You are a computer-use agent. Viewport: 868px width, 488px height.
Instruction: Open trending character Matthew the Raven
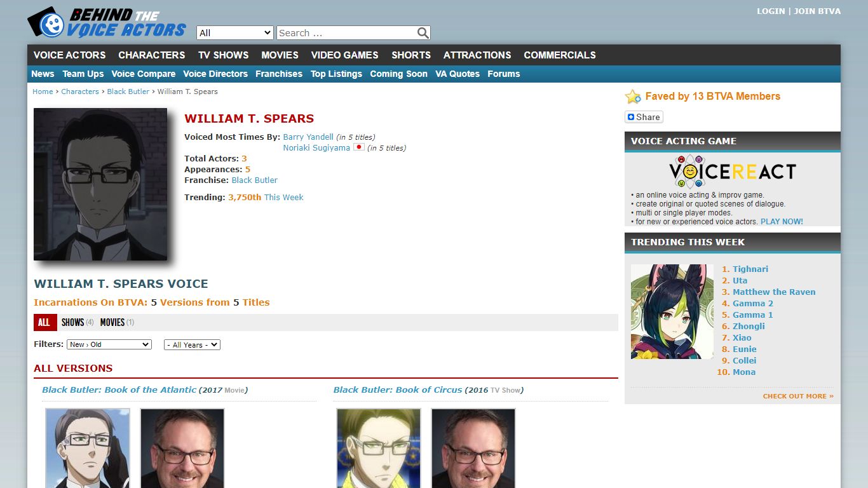(774, 292)
